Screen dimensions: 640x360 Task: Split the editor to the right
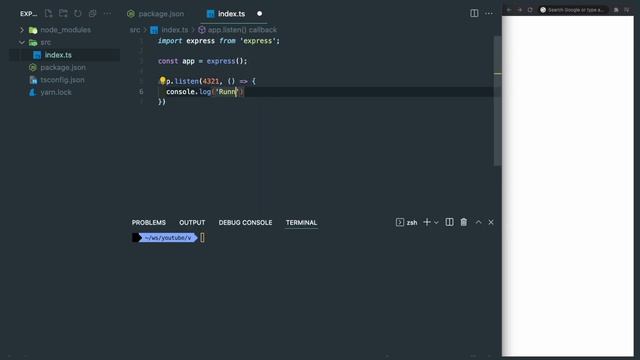pos(474,13)
